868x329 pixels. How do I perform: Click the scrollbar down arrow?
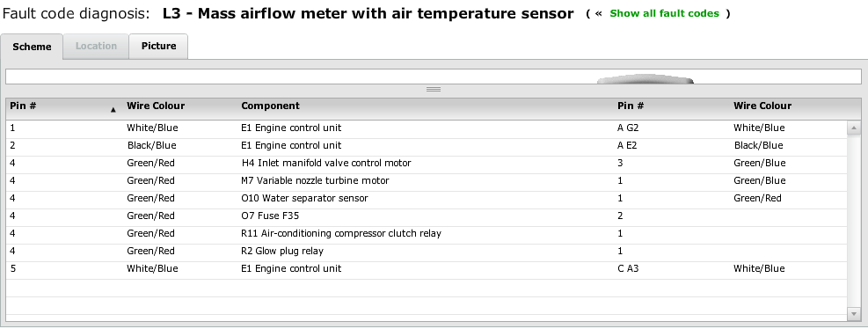point(854,313)
